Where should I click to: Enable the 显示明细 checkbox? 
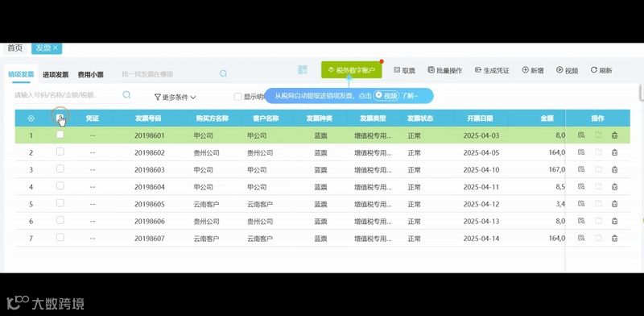pos(237,97)
